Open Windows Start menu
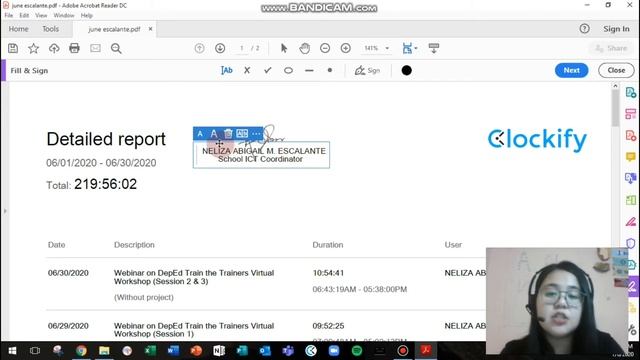The height and width of the screenshot is (360, 640). 12,351
